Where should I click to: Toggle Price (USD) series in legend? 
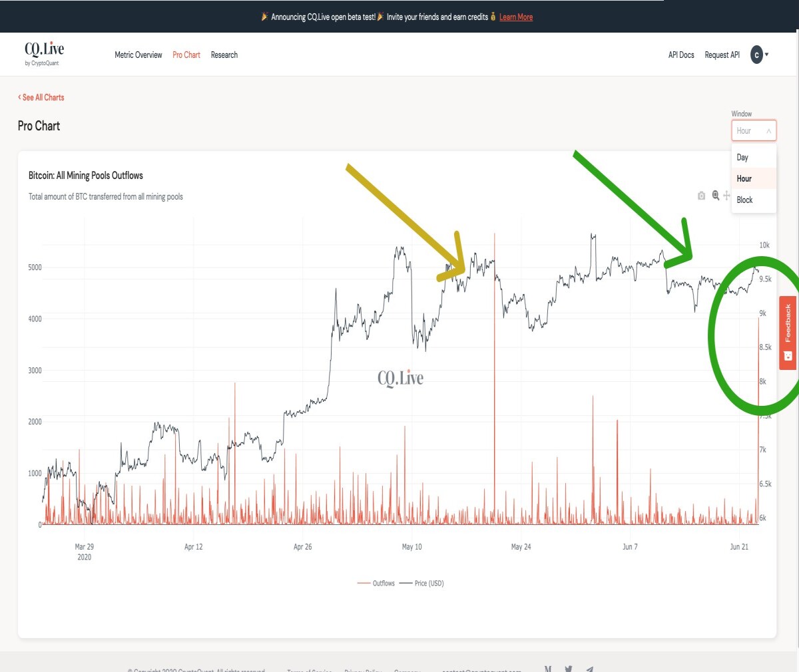[421, 584]
